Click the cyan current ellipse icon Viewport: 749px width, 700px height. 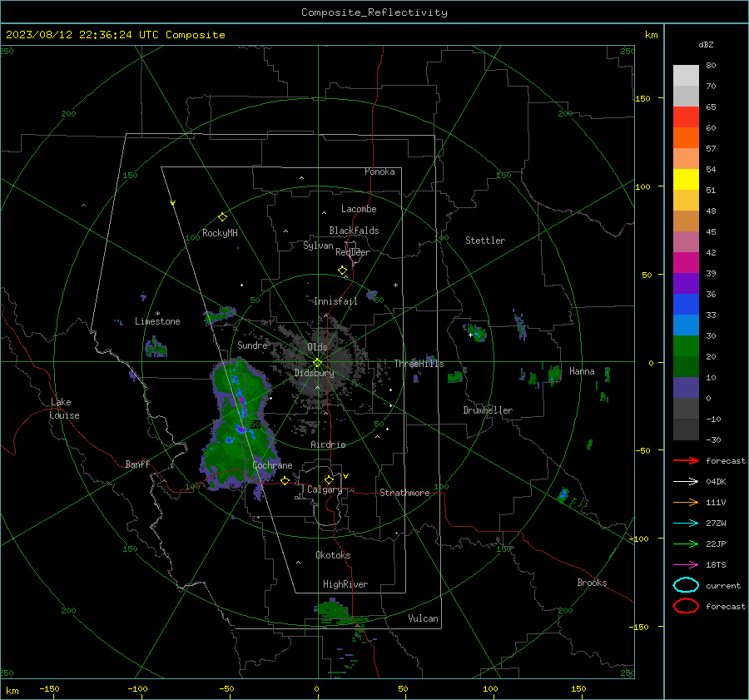[686, 585]
